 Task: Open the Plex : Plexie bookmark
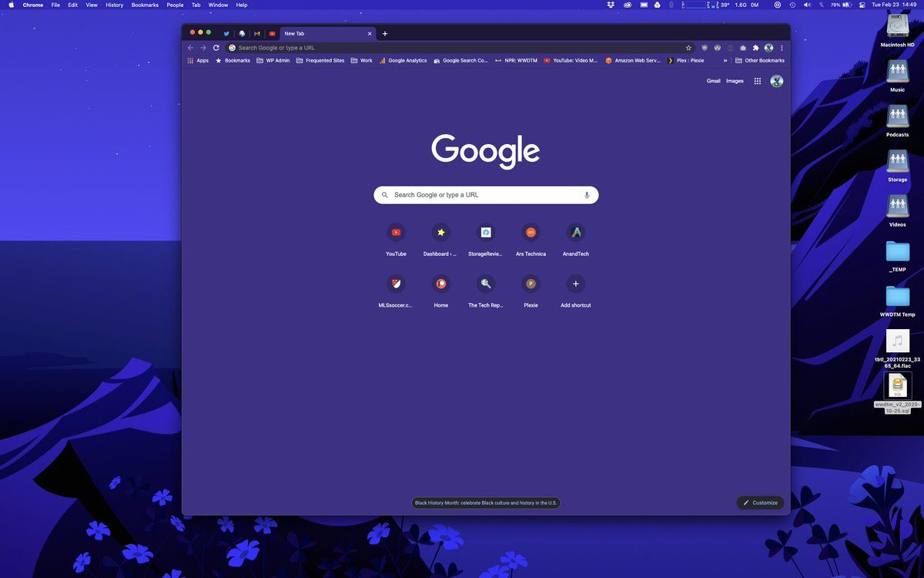685,60
